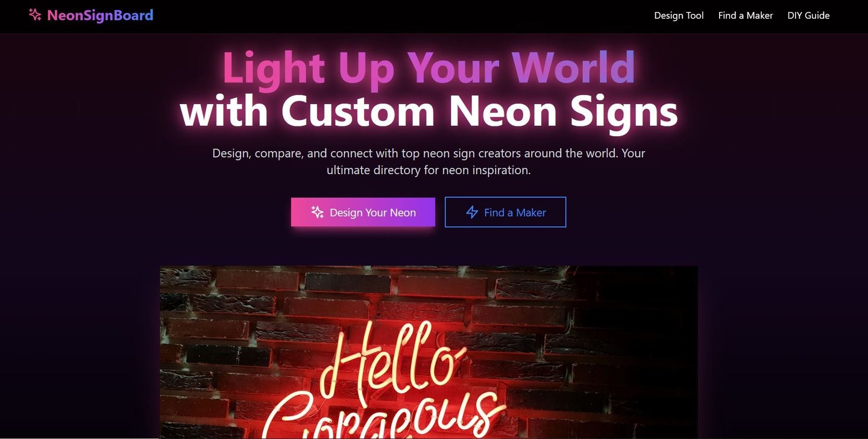
Task: Click the outlined Find a Maker button
Action: tap(505, 212)
